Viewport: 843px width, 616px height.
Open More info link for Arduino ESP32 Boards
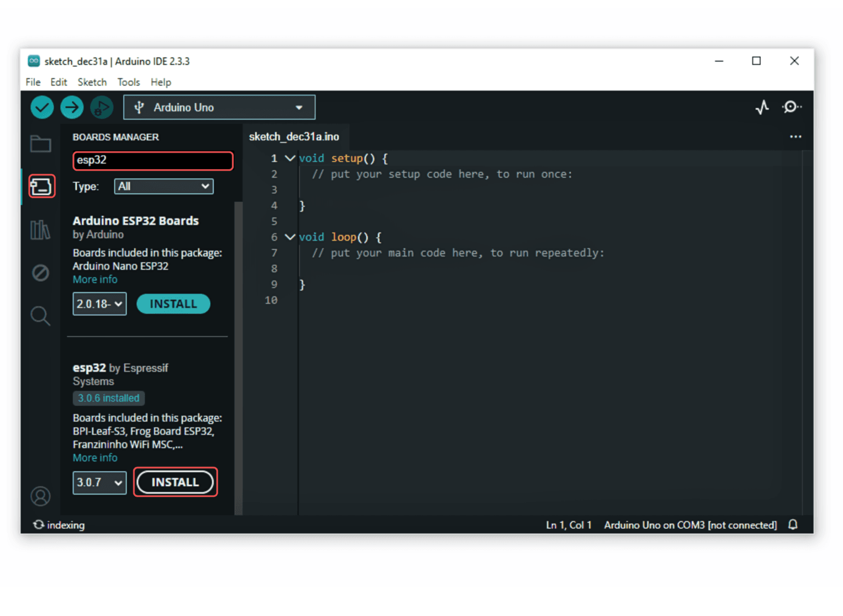(x=95, y=279)
